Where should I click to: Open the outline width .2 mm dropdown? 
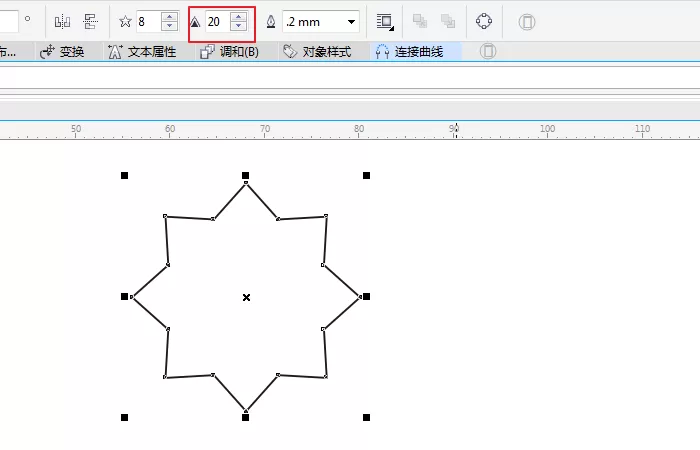351,22
